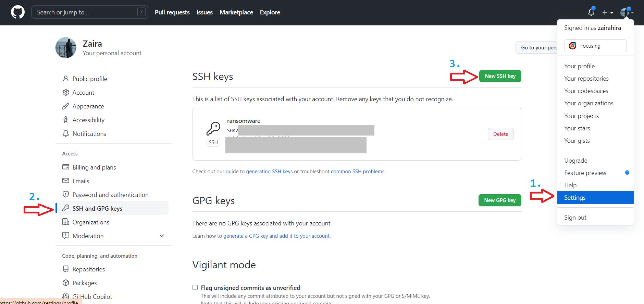Image resolution: width=644 pixels, height=304 pixels.
Task: Click the Accessibility figure icon
Action: (66, 120)
